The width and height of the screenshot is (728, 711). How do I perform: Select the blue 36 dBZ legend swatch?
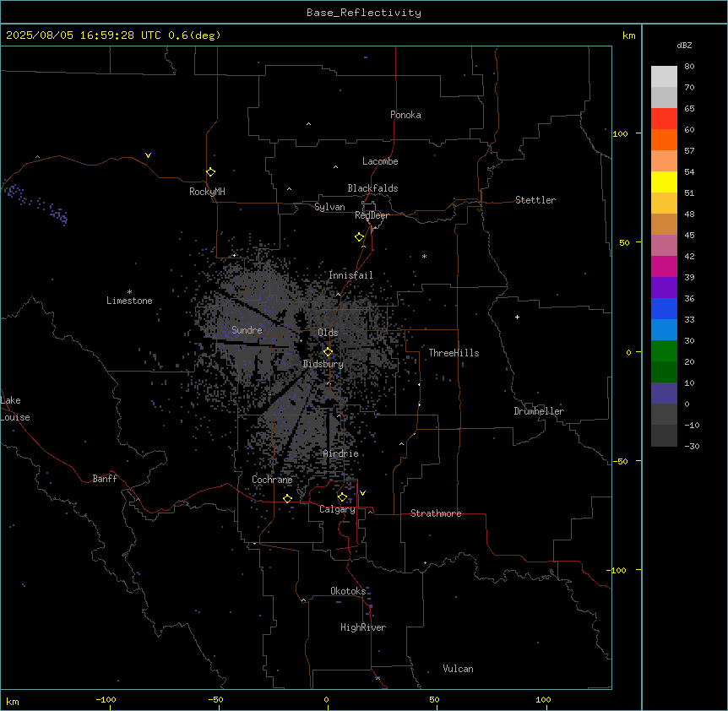point(664,308)
